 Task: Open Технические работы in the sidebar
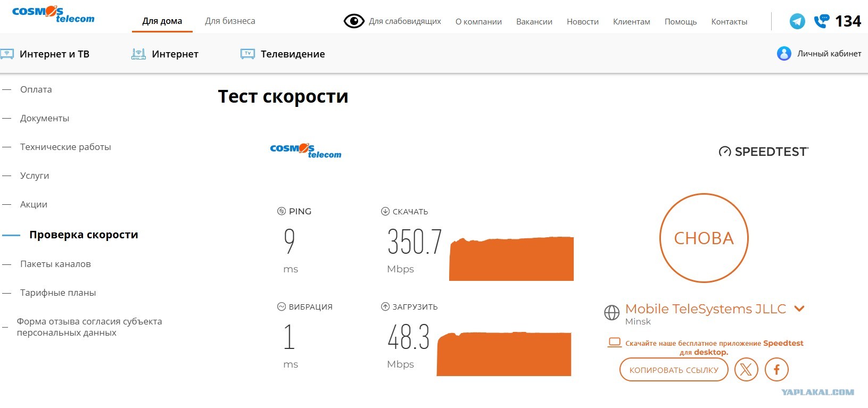[x=65, y=147]
